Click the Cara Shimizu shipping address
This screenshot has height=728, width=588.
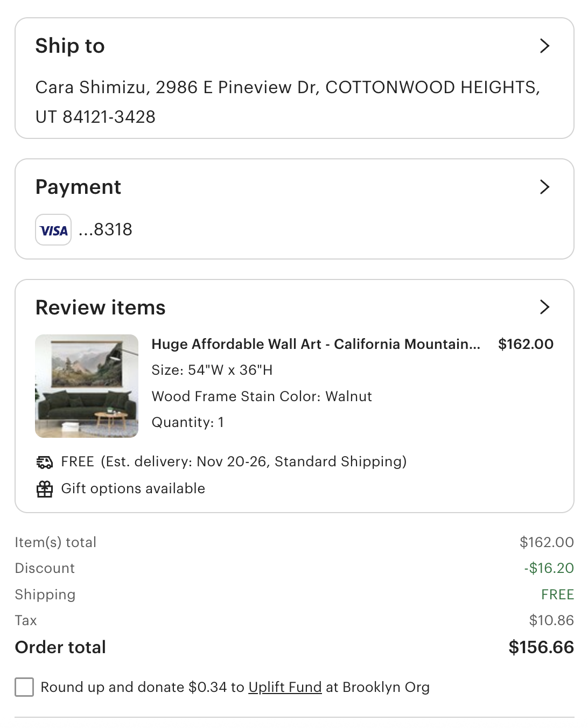(x=288, y=102)
